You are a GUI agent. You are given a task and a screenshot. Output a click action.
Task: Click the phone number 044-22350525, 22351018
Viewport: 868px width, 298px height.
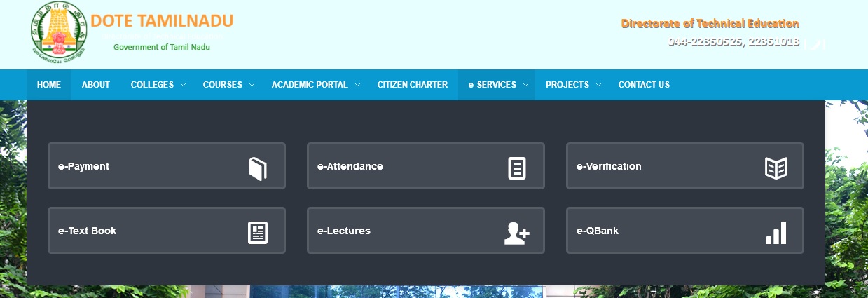pyautogui.click(x=733, y=41)
